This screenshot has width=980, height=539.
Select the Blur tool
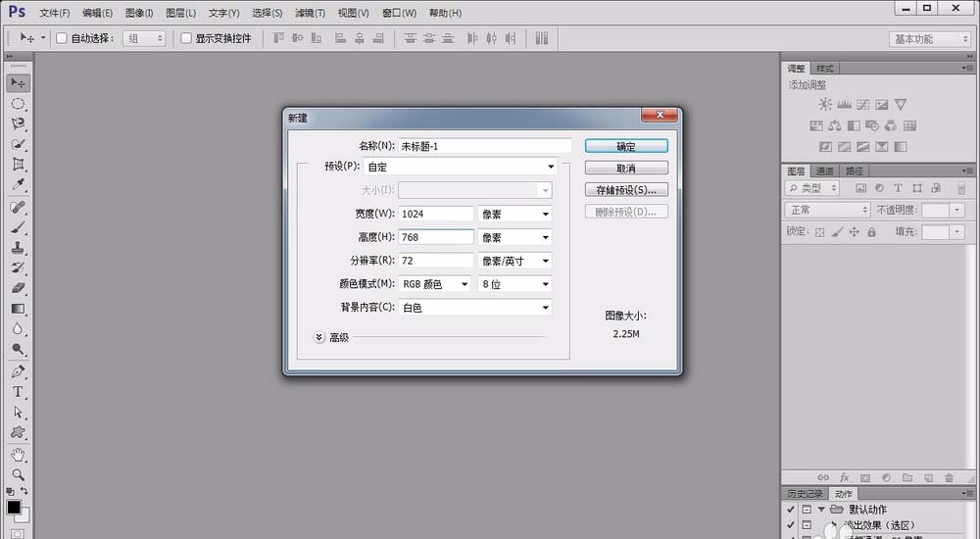pyautogui.click(x=18, y=329)
